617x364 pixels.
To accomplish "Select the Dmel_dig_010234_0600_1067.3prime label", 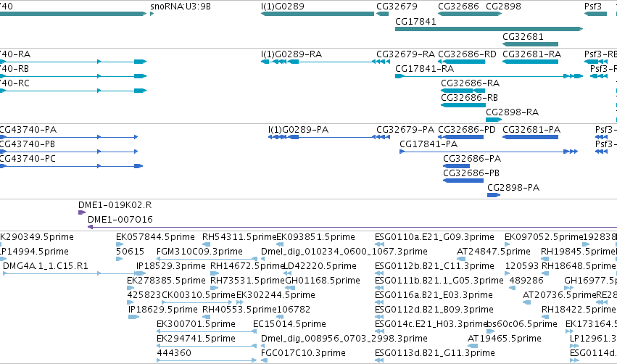I will 344,252.
